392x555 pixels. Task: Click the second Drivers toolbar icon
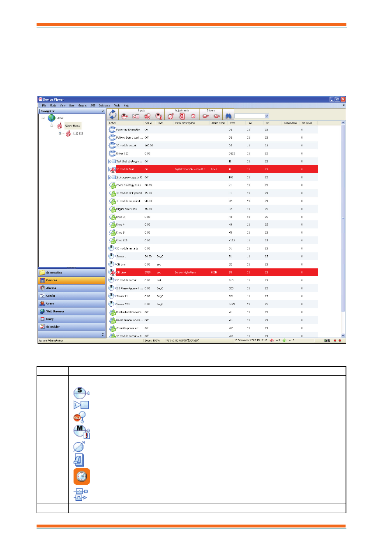[217, 116]
